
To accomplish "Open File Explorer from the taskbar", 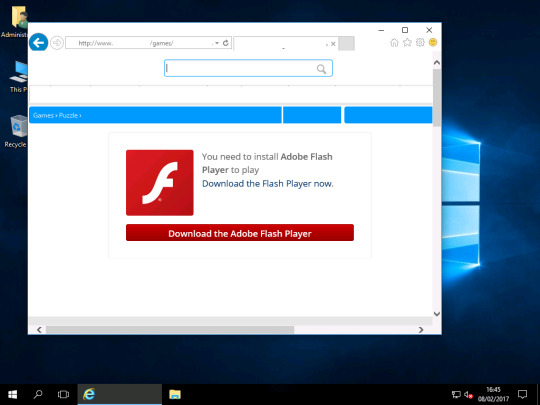I will 175,394.
